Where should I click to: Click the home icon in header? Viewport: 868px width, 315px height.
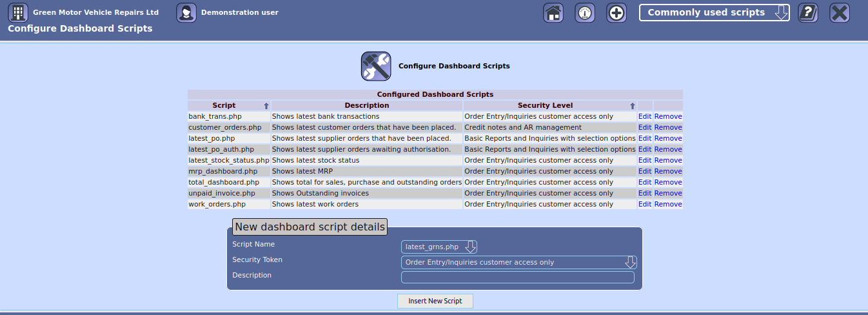click(x=553, y=13)
